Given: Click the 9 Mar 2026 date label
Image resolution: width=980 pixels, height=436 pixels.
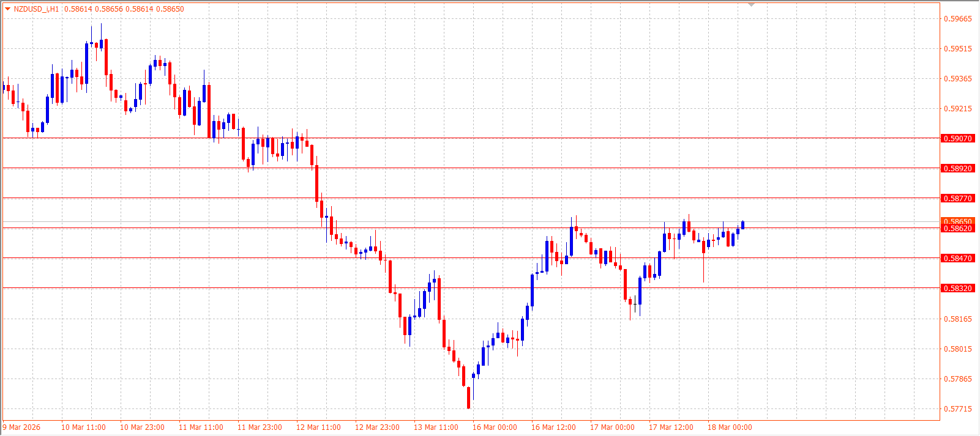Looking at the screenshot, I should tap(22, 427).
